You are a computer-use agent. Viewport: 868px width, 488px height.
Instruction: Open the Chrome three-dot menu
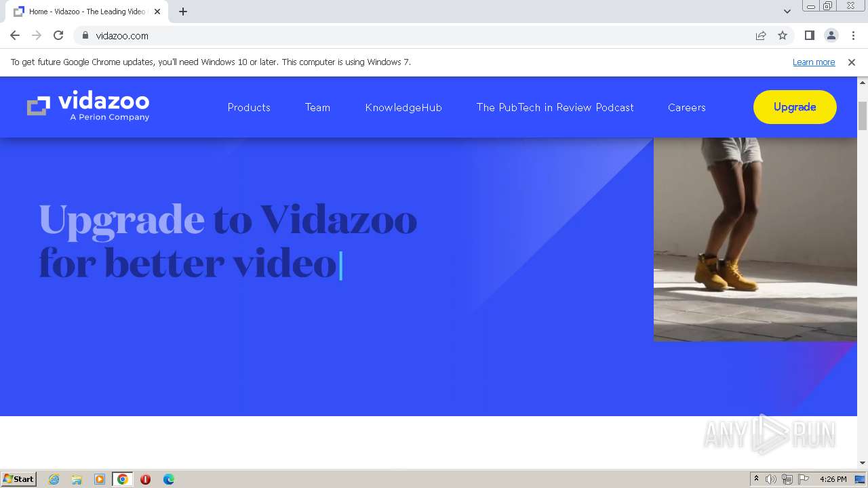point(853,35)
